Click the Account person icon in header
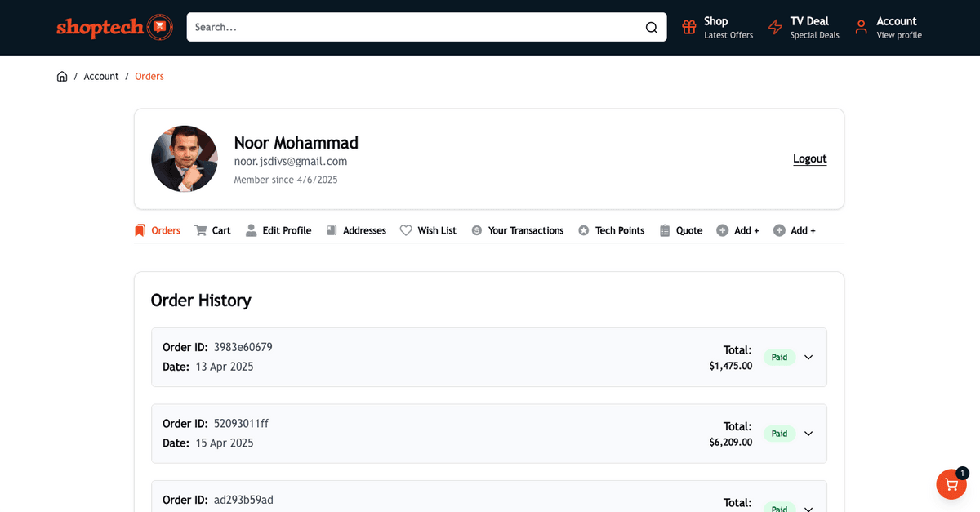 coord(861,27)
